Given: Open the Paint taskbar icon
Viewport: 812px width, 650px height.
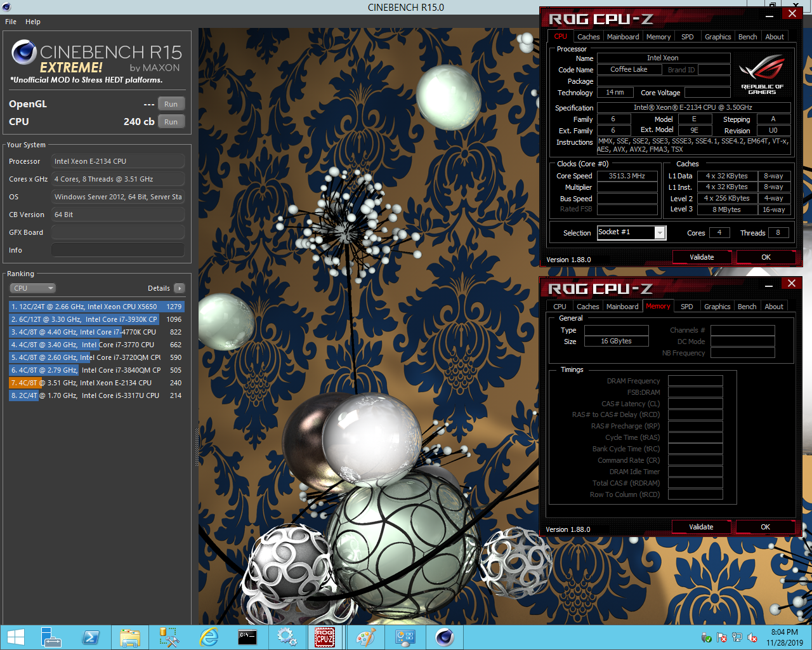Looking at the screenshot, I should [366, 637].
